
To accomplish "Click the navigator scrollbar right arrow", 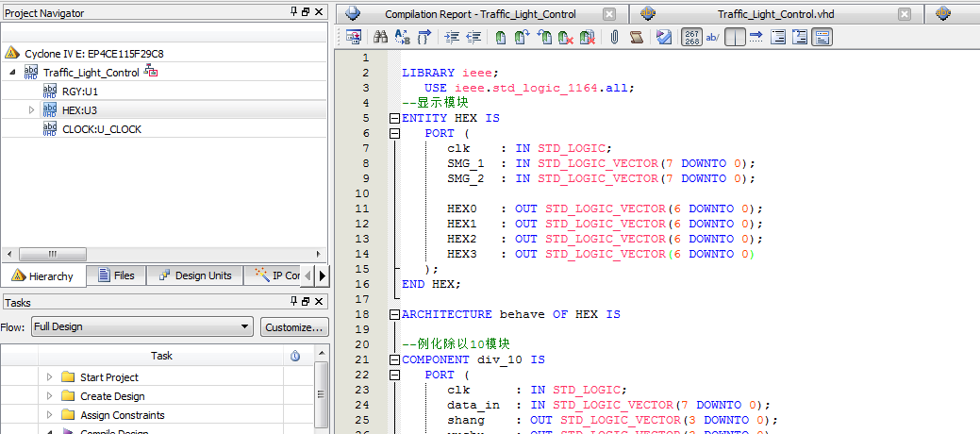I will pos(319,255).
